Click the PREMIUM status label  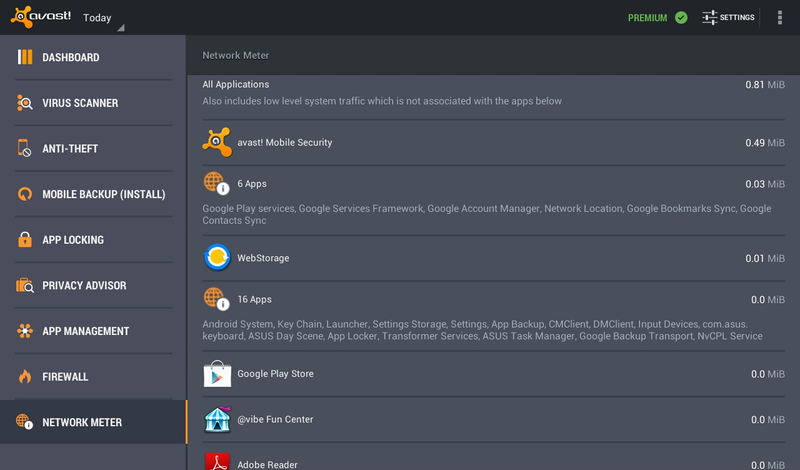click(647, 18)
